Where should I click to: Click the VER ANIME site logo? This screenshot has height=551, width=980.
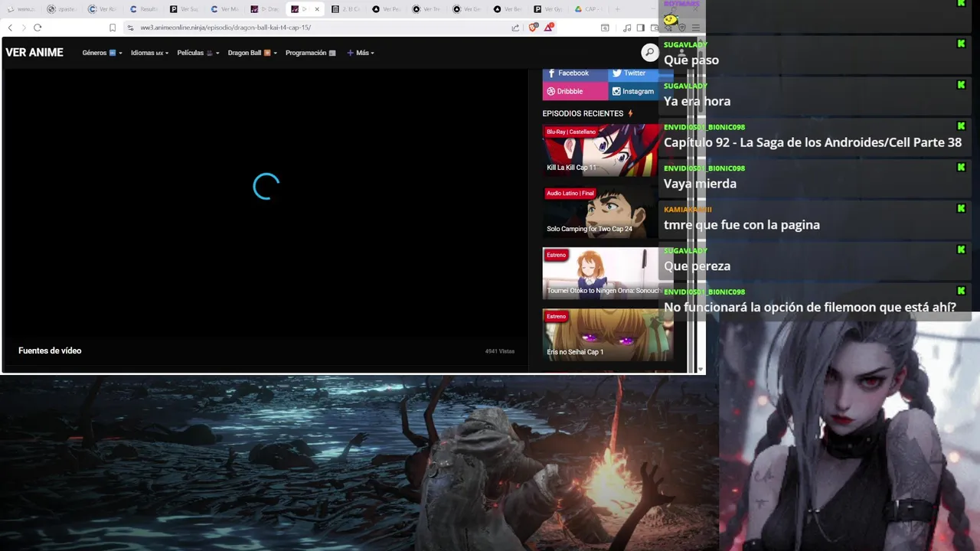(x=34, y=53)
